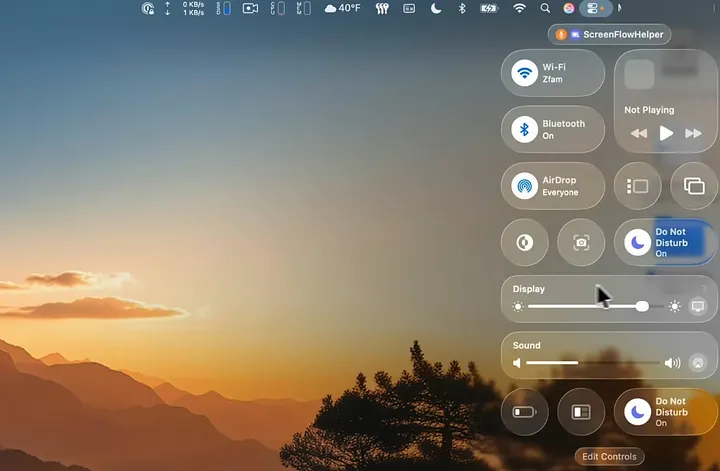The width and height of the screenshot is (720, 471).
Task: Open the VPN lock menu bar icon
Action: [x=148, y=8]
